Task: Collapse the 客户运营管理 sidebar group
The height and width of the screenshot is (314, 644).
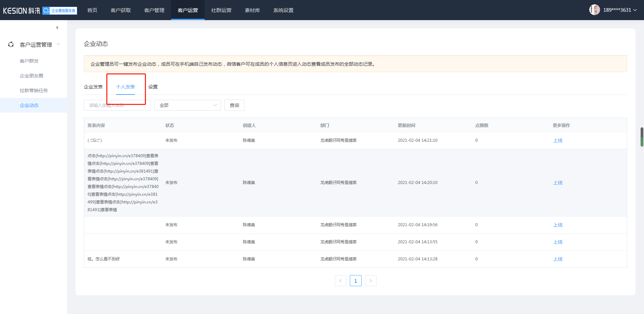Action: point(58,44)
